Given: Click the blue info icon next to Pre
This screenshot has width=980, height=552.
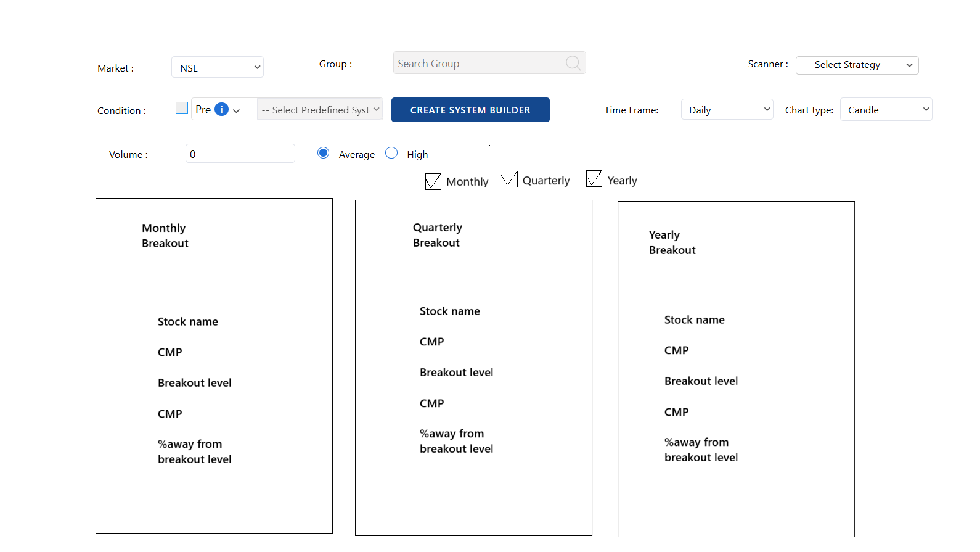Looking at the screenshot, I should [221, 110].
